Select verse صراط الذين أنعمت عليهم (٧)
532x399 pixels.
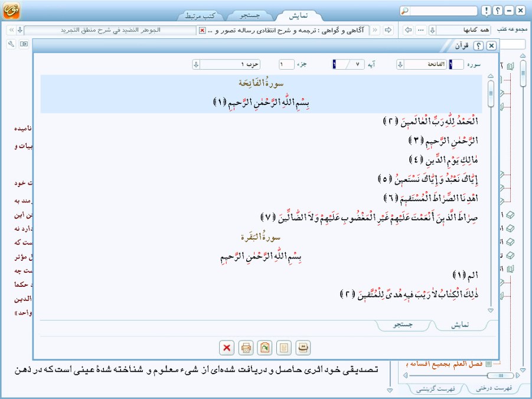[x=369, y=217]
